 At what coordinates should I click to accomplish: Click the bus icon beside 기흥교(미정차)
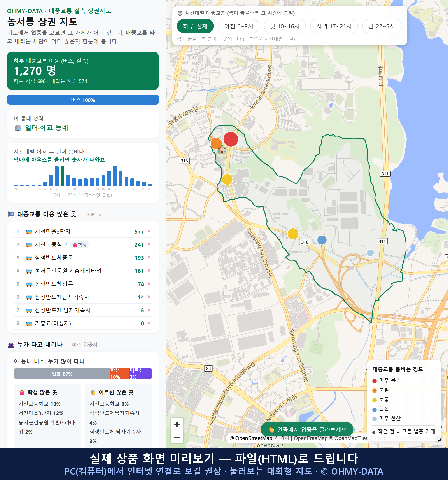pos(29,324)
